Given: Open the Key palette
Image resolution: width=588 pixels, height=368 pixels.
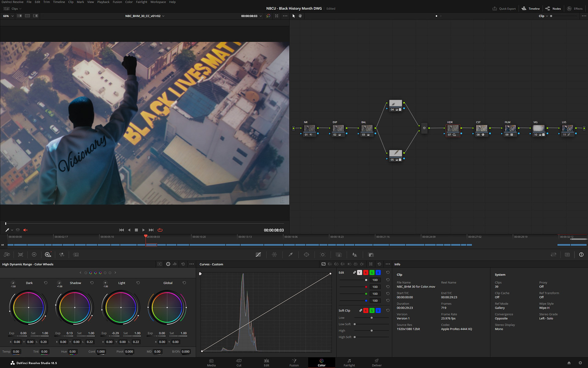Looking at the screenshot, I should [371, 255].
